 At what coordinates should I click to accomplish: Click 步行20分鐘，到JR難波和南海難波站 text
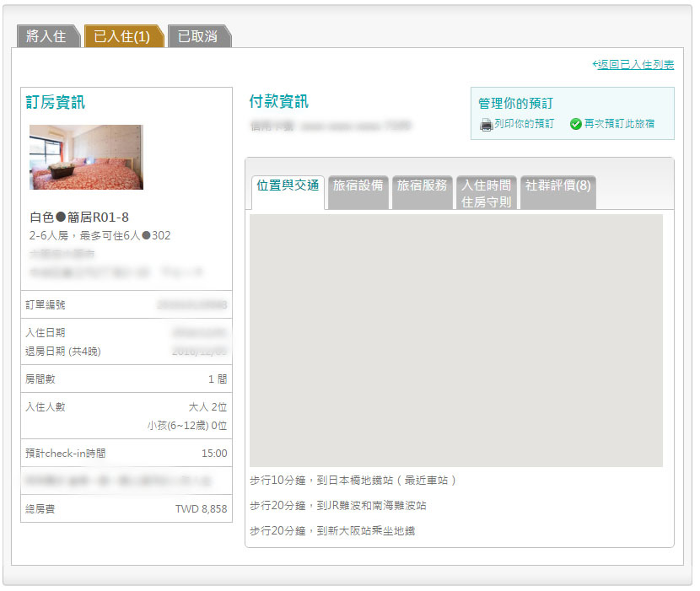[x=338, y=506]
